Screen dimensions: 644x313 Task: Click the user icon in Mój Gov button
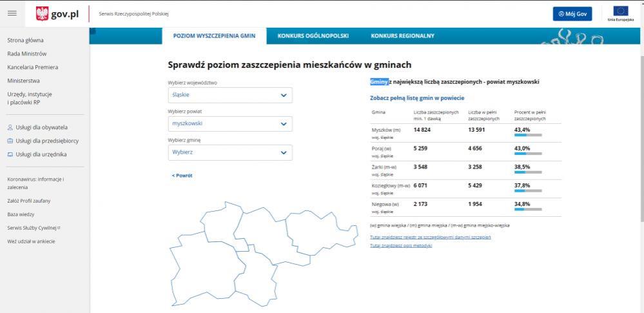[x=561, y=14]
